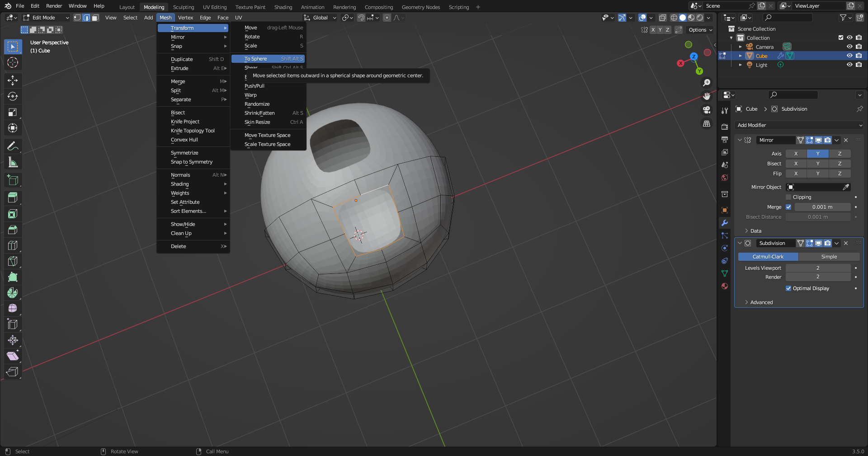Click the outliner search field
This screenshot has height=456, width=868.
click(x=788, y=18)
